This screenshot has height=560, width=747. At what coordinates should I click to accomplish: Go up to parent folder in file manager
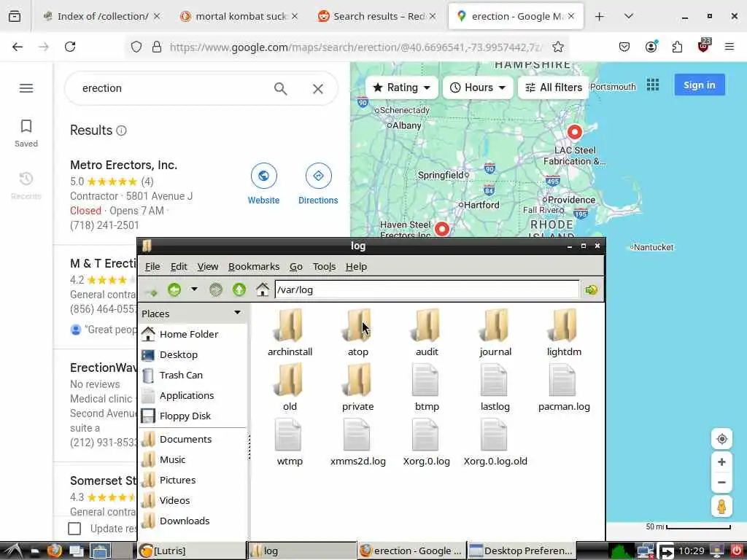click(239, 289)
